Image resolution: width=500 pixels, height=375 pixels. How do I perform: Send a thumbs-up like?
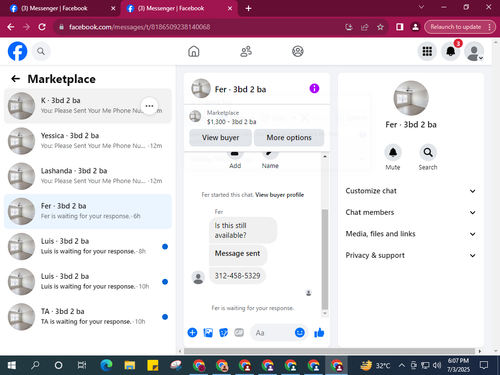pos(319,332)
